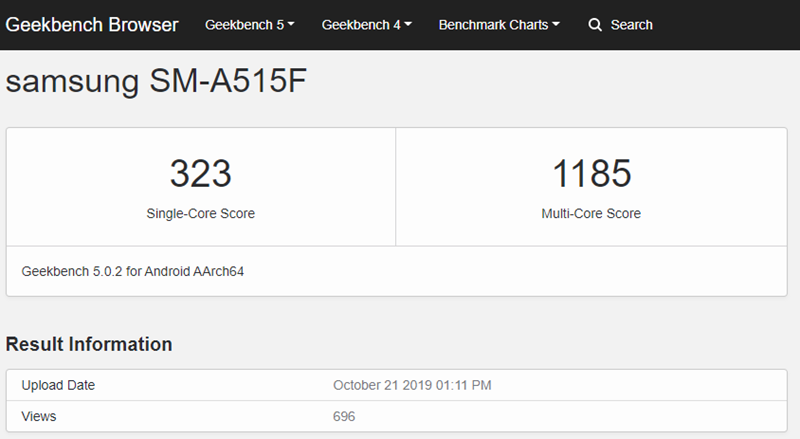Select the October 21 2019 01:11 PM value
800x439 pixels.
[412, 385]
